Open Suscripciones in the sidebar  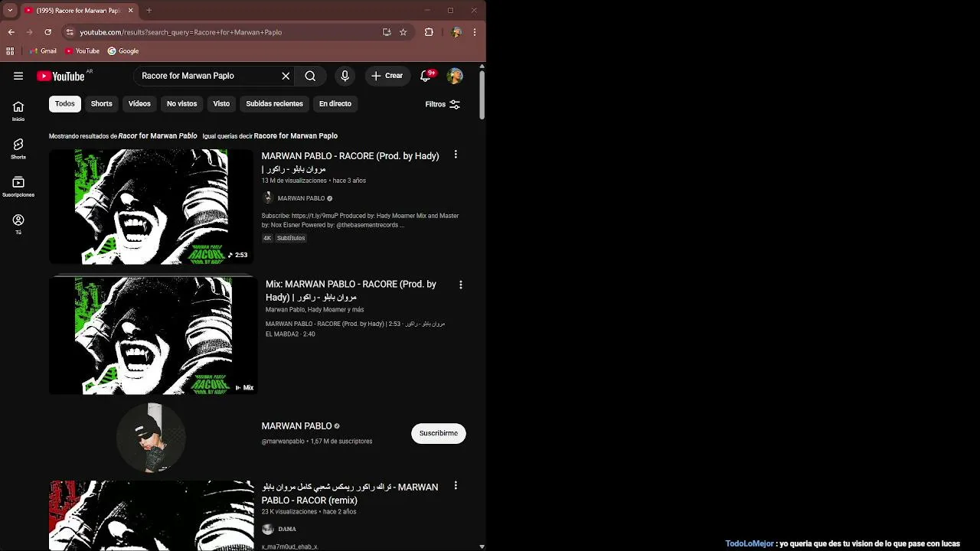pyautogui.click(x=18, y=187)
